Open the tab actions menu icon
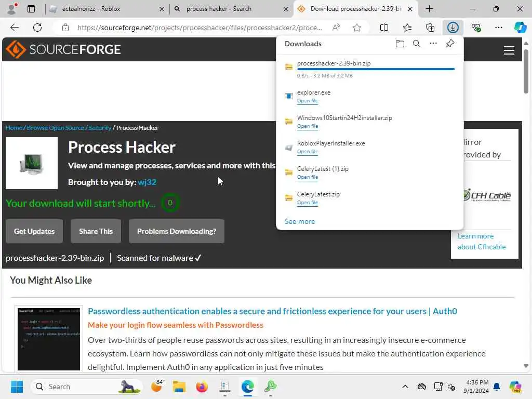 31,9
